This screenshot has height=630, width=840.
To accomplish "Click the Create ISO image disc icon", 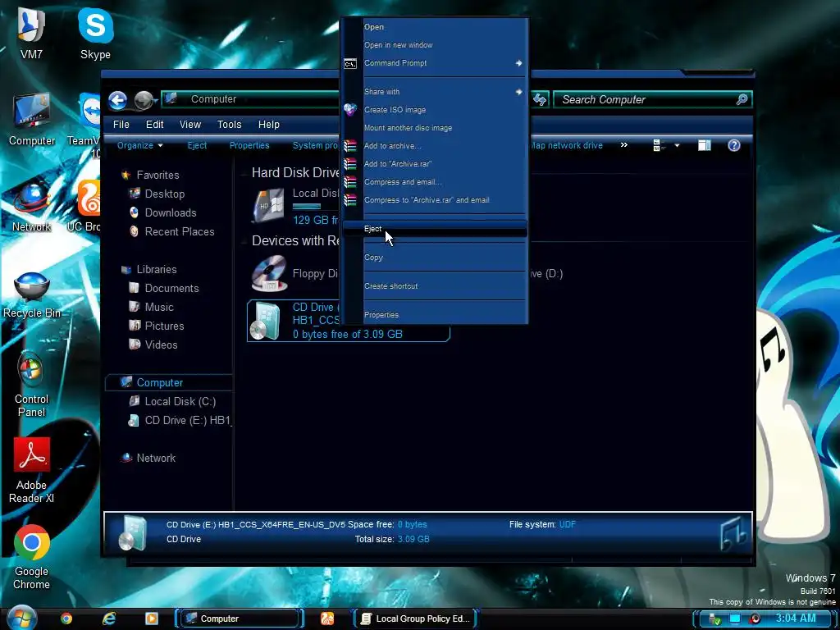I will tap(349, 110).
